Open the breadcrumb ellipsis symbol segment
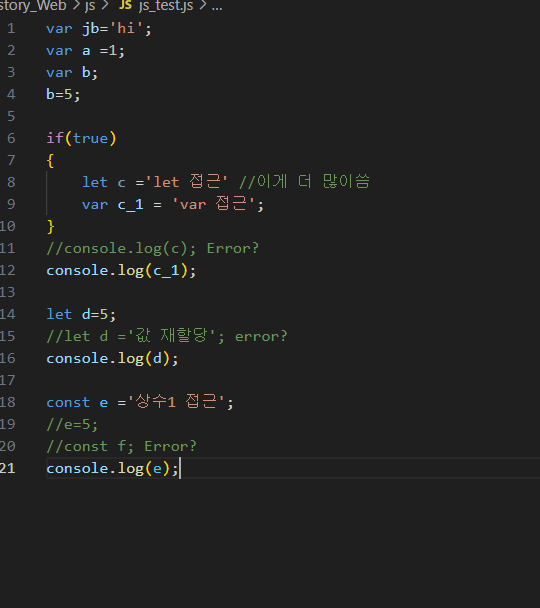The width and height of the screenshot is (540, 608). point(217,7)
